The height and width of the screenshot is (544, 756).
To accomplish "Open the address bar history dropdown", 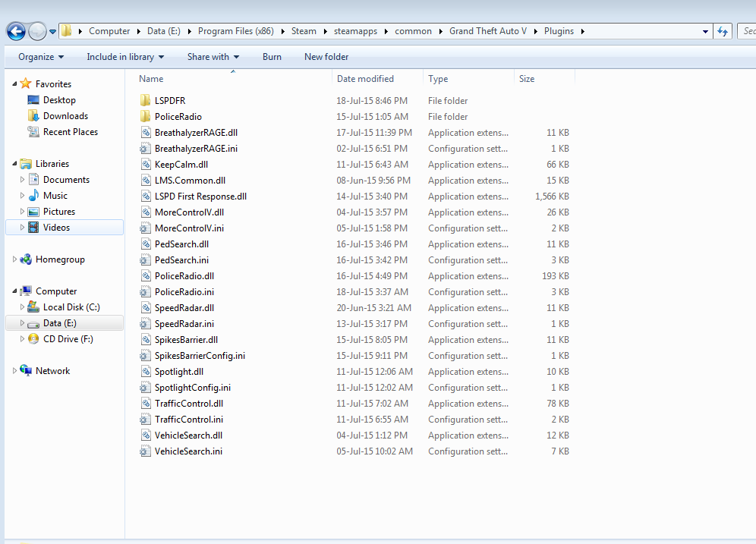I will coord(705,31).
